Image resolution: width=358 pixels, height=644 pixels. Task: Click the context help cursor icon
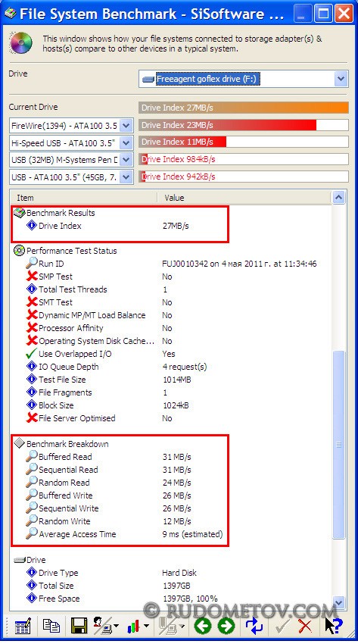pos(333,626)
